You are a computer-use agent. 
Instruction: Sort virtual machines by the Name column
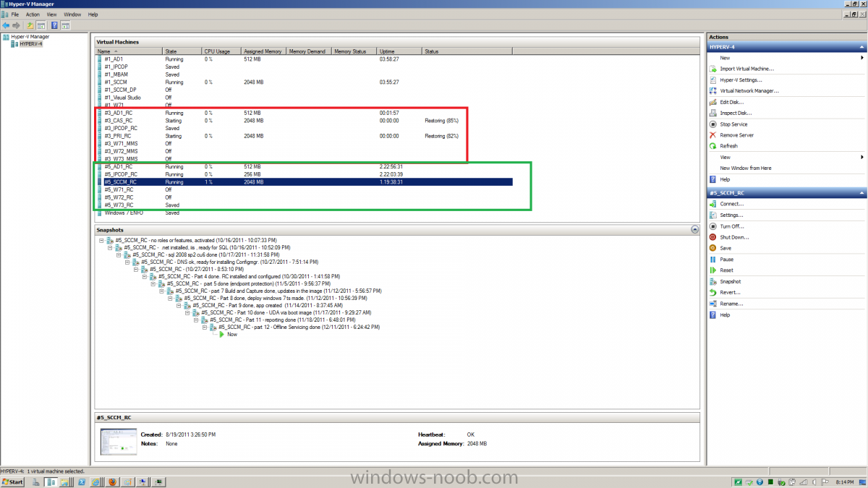click(x=129, y=51)
